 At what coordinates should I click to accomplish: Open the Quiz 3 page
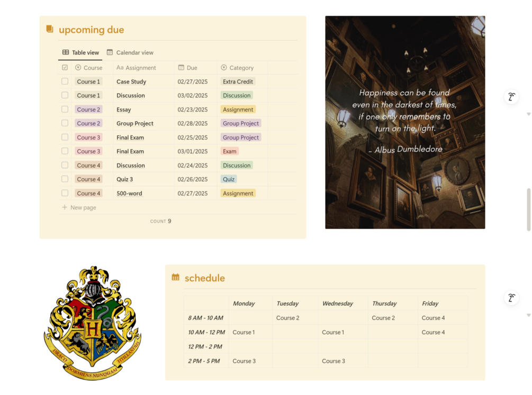124,179
